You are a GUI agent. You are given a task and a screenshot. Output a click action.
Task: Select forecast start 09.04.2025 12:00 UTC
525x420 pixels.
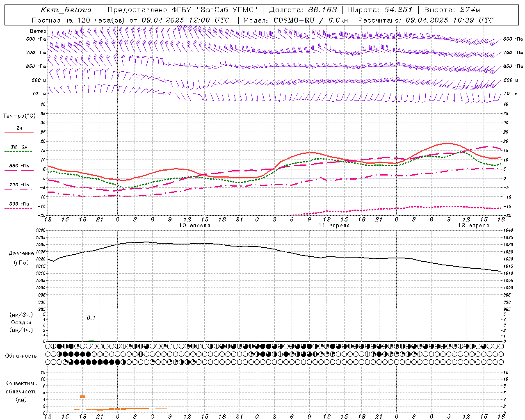click(185, 20)
